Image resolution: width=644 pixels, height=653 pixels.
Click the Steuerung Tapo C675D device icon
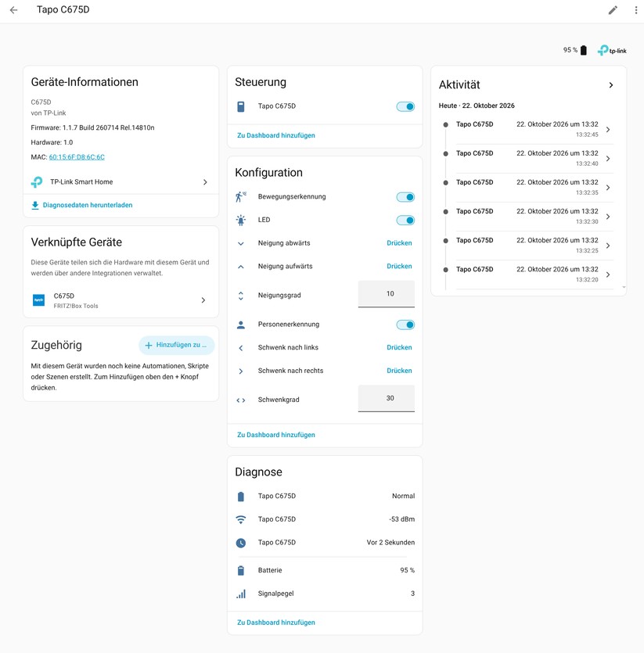click(240, 106)
